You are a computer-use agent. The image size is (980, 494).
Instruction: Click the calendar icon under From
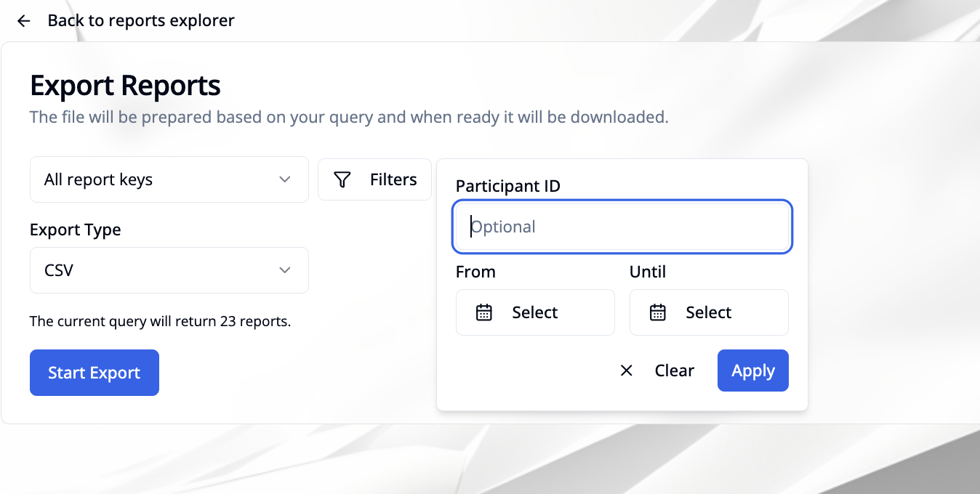point(484,312)
